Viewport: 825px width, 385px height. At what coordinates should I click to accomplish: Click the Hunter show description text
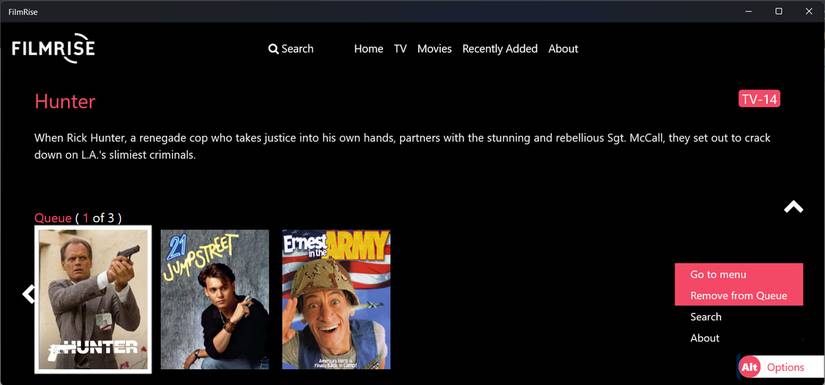pos(402,147)
